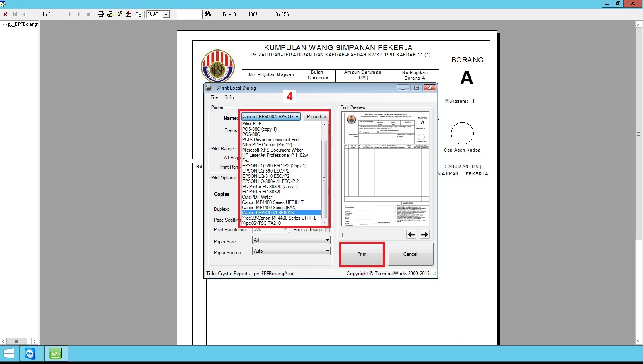
Task: Click the Export Report envelope icon
Action: 128,14
